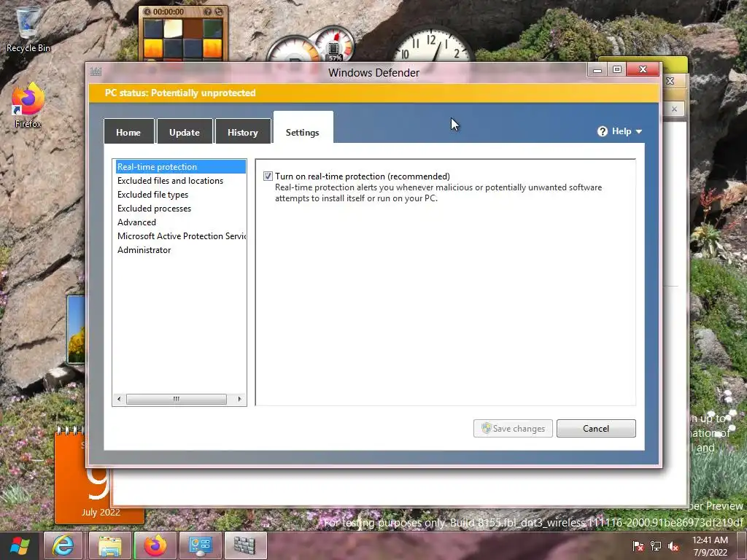
Task: Click the Save changes button
Action: (513, 428)
